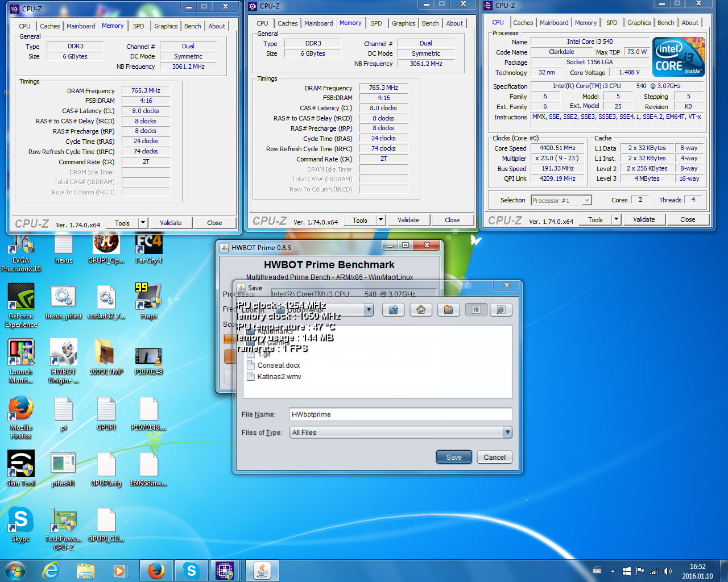Select the Skin Tool desktop icon

tap(21, 468)
